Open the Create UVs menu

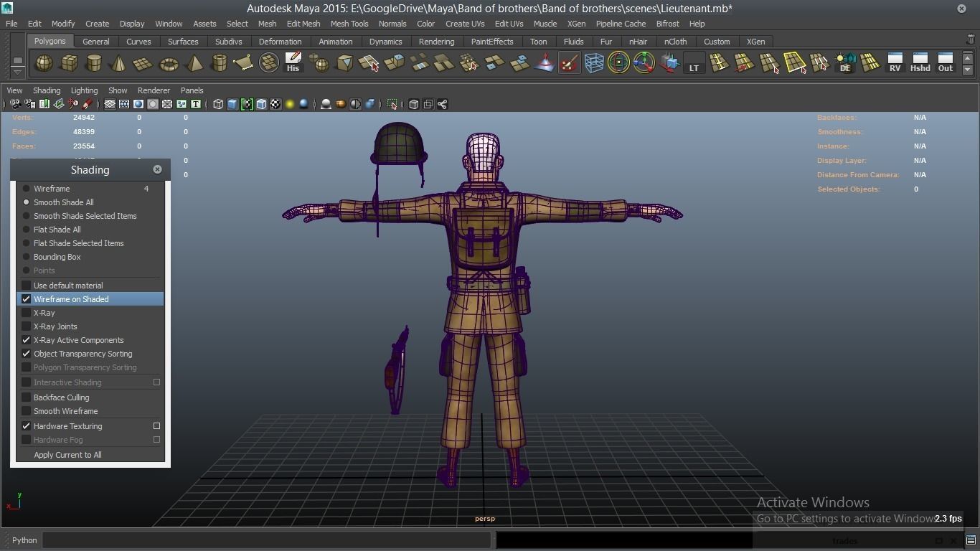tap(465, 24)
